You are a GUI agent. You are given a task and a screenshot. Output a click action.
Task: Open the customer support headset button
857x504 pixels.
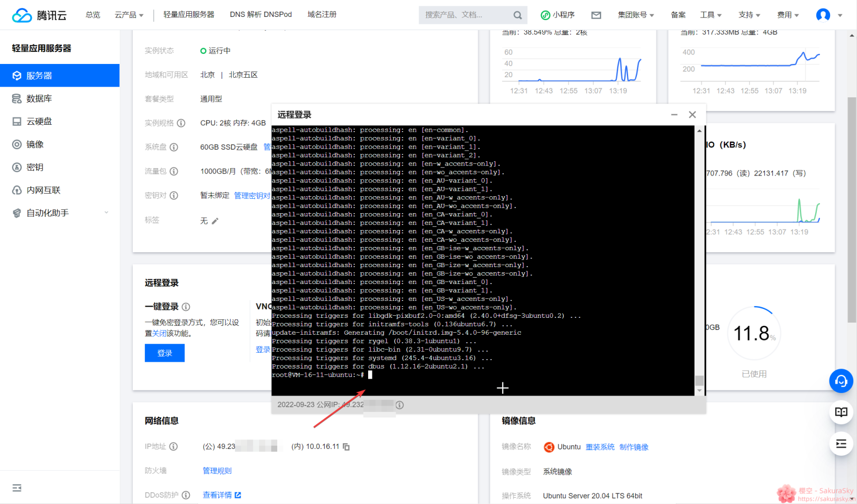point(841,381)
